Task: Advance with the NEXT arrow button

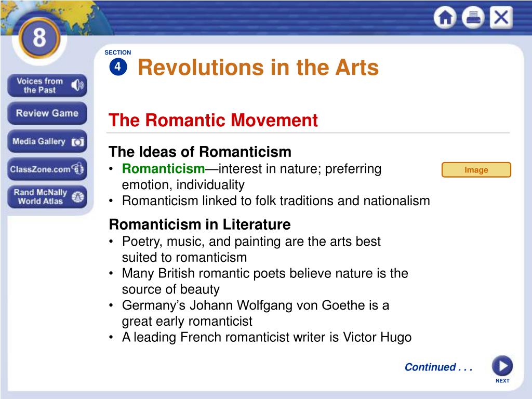Action: tap(502, 366)
